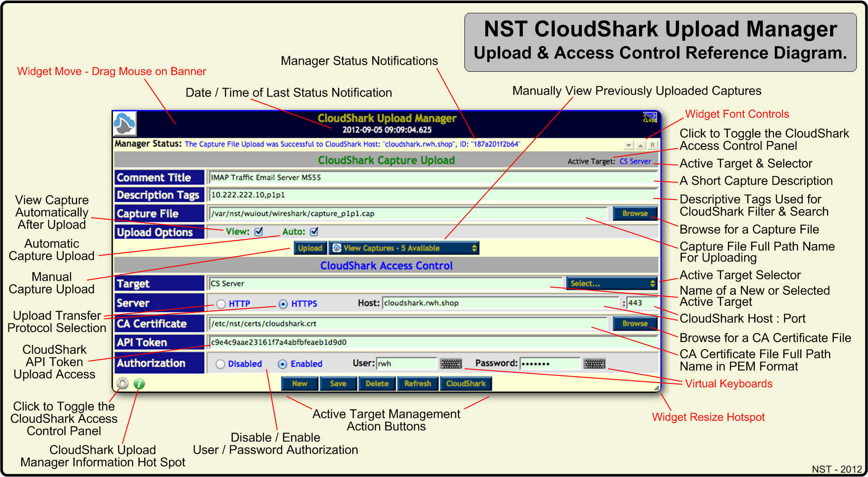This screenshot has height=477, width=868.
Task: Open View Captures - 5 Available dropdown
Action: click(404, 248)
